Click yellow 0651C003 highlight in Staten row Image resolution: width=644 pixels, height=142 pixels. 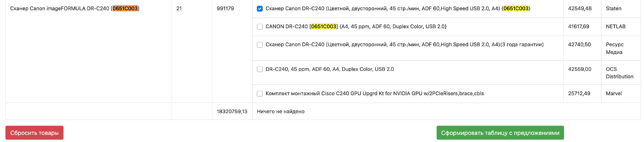pos(516,8)
